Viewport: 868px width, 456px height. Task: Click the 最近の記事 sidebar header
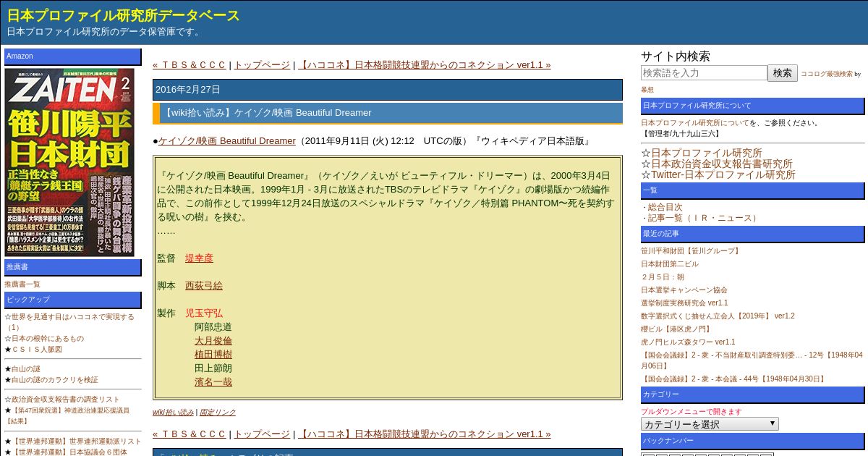pyautogui.click(x=753, y=234)
